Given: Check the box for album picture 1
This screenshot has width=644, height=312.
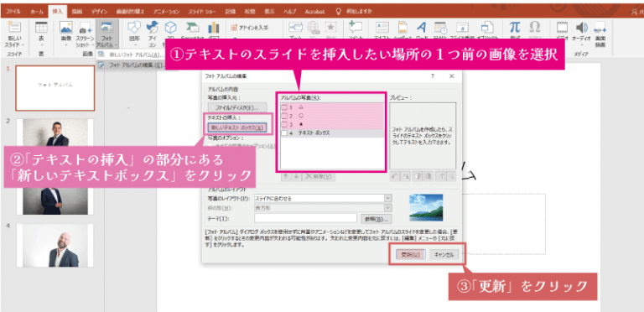Looking at the screenshot, I should 284,107.
